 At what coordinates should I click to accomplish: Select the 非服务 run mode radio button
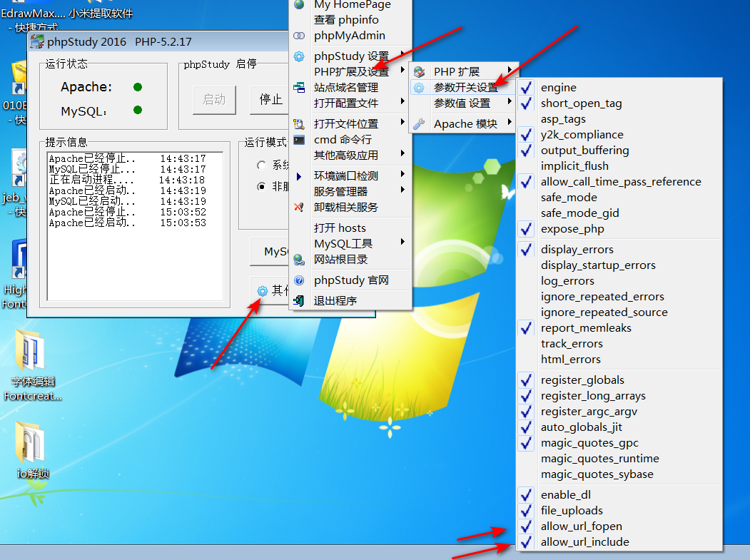(x=262, y=187)
